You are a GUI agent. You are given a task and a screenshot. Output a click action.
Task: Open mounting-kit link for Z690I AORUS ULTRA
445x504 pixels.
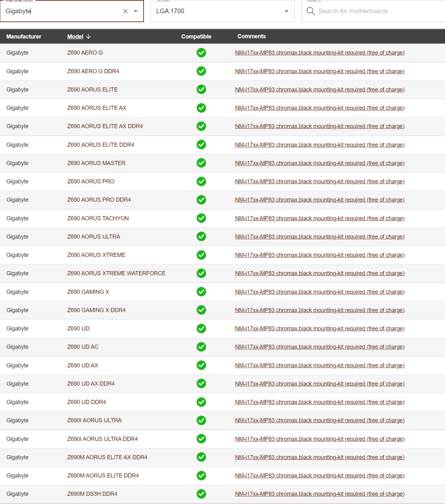[320, 421]
